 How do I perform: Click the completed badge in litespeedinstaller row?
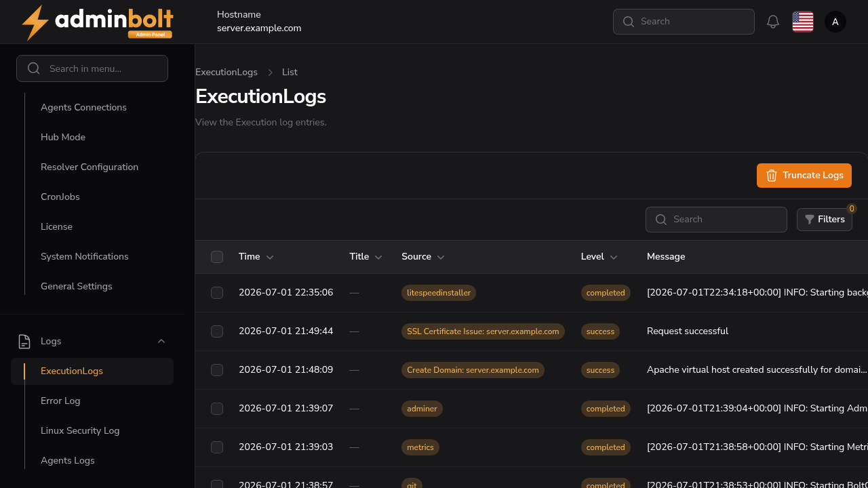click(606, 293)
